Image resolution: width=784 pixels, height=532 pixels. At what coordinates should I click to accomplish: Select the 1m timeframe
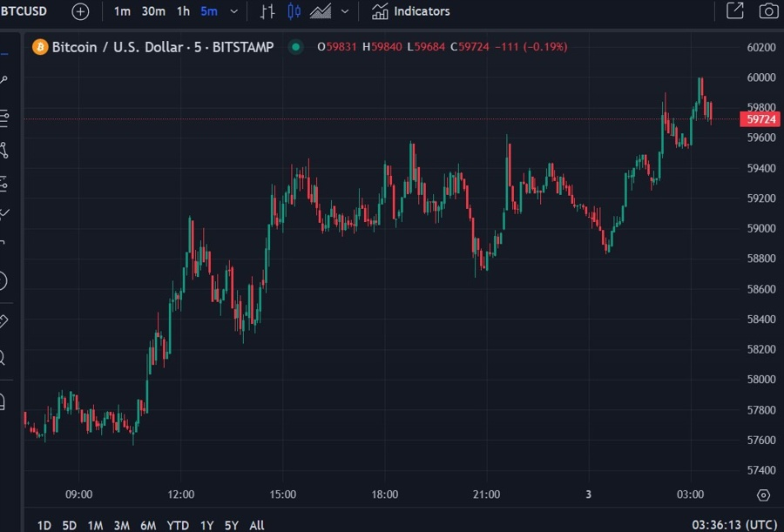coord(122,11)
